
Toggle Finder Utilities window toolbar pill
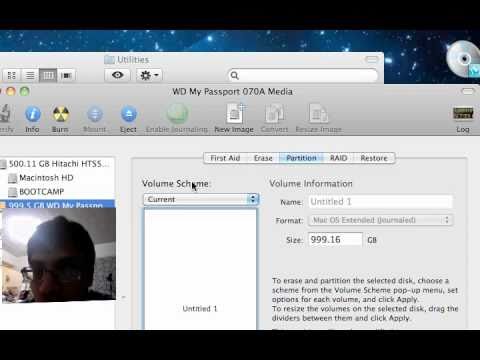(x=372, y=60)
